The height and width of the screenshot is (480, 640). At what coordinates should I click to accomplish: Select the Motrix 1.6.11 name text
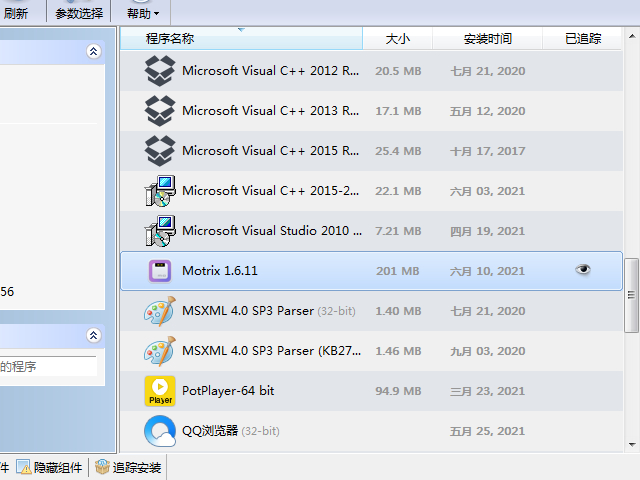click(x=220, y=271)
